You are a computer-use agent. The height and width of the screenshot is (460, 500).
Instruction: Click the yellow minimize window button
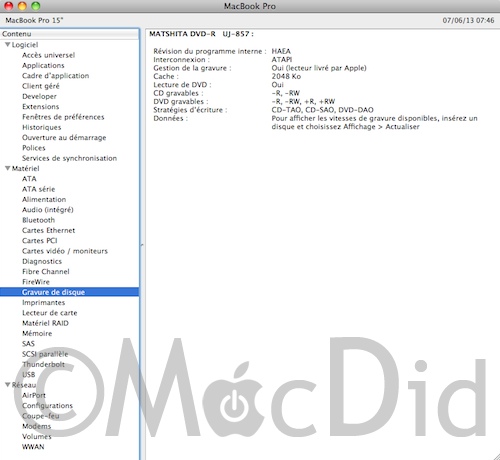22,6
